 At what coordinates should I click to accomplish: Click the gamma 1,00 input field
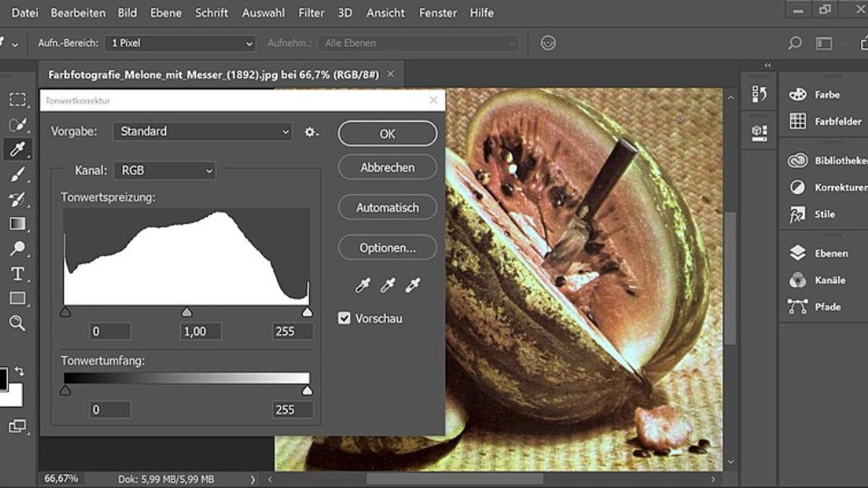click(201, 331)
